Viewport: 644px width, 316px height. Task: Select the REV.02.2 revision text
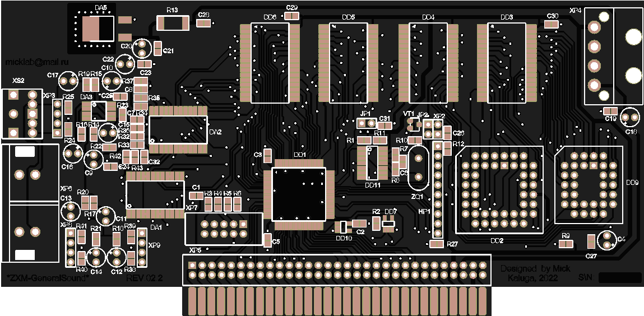pyautogui.click(x=144, y=278)
